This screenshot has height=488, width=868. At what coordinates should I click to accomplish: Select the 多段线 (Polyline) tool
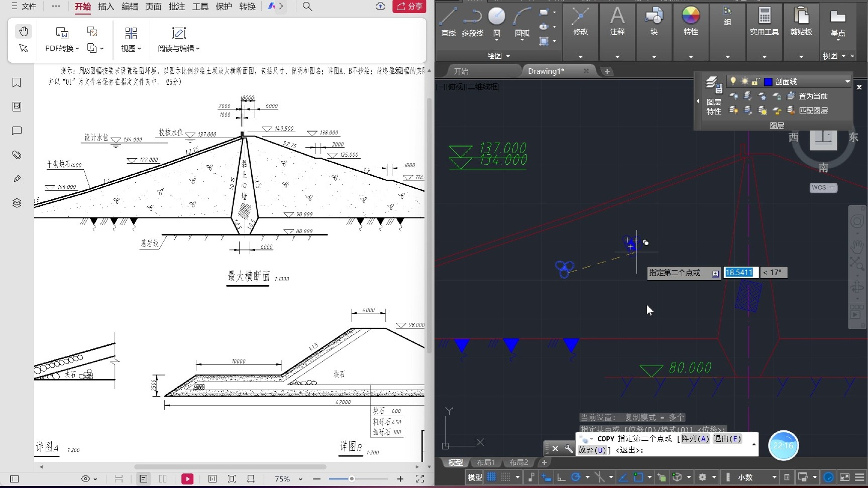pyautogui.click(x=472, y=23)
